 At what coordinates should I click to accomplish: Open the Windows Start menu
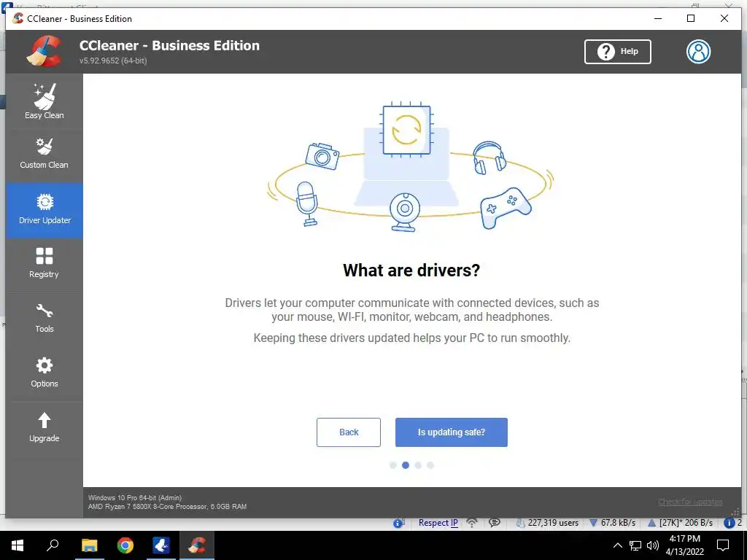pyautogui.click(x=18, y=545)
